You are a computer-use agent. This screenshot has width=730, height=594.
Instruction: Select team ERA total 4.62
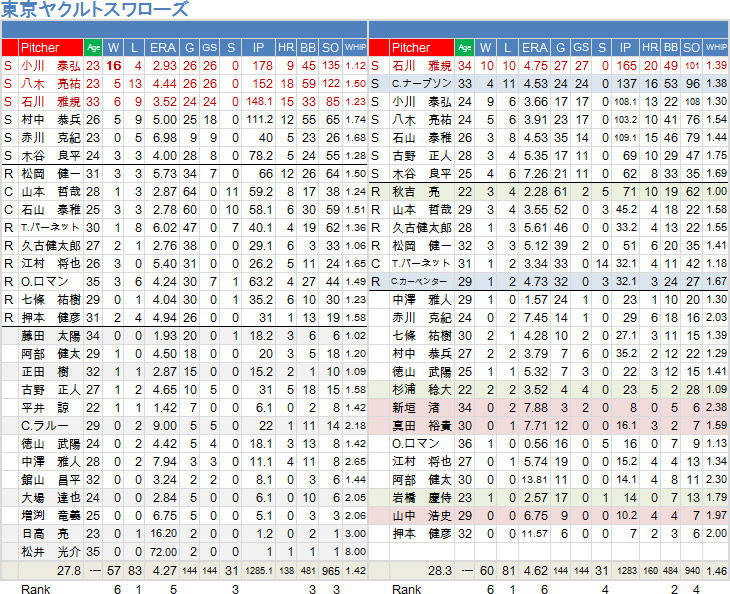tap(536, 571)
